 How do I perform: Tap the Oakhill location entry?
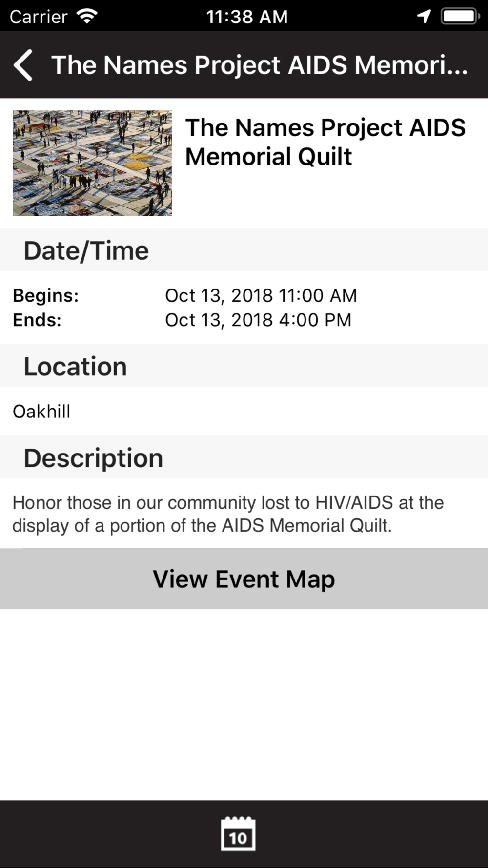tap(41, 412)
